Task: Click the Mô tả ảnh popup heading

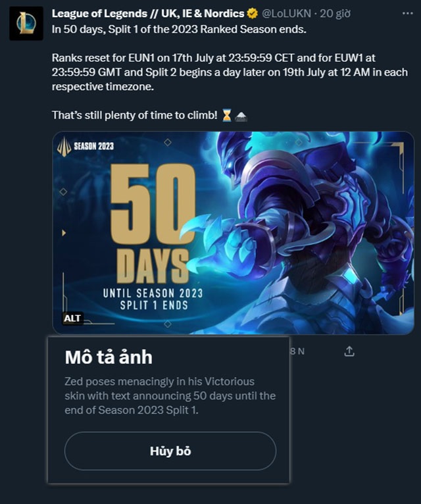Action: 109,357
